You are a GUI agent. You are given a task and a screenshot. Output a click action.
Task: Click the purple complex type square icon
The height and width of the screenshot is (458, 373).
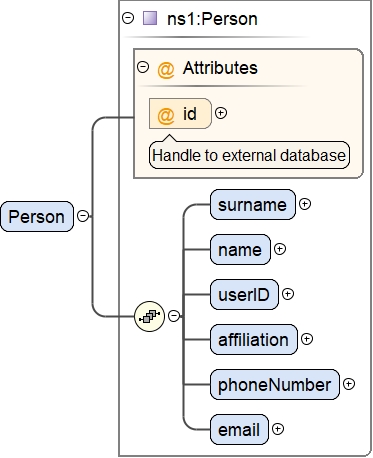point(150,18)
